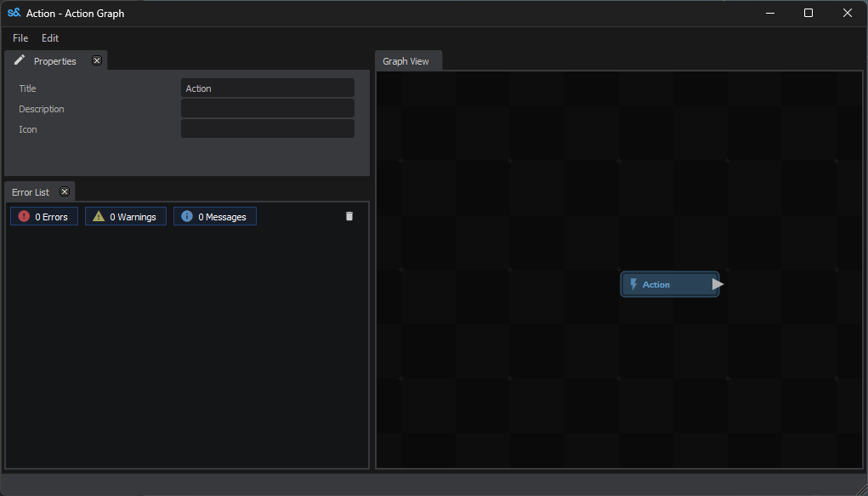
Task: Close the Properties tab
Action: pos(96,60)
